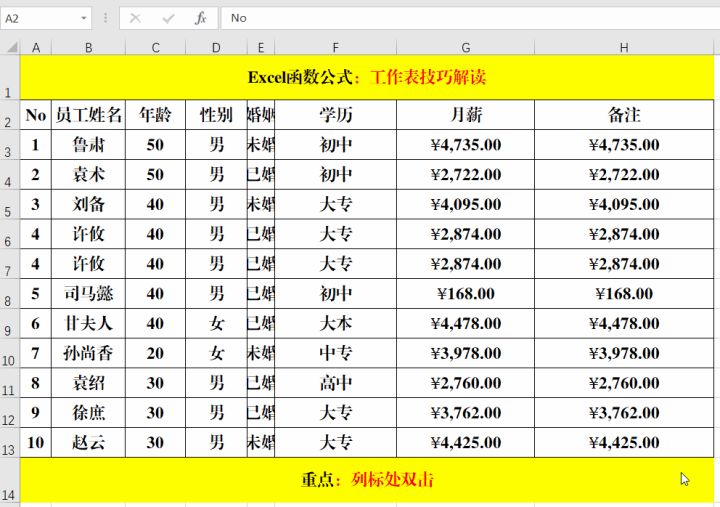
Task: Select column D header
Action: point(216,48)
